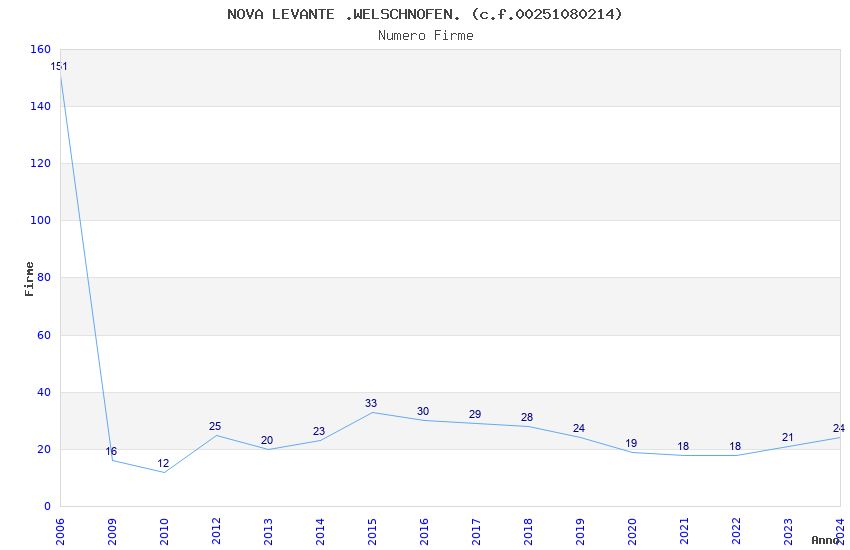
Task: Click the subtitle Numero Firme
Action: click(x=426, y=36)
